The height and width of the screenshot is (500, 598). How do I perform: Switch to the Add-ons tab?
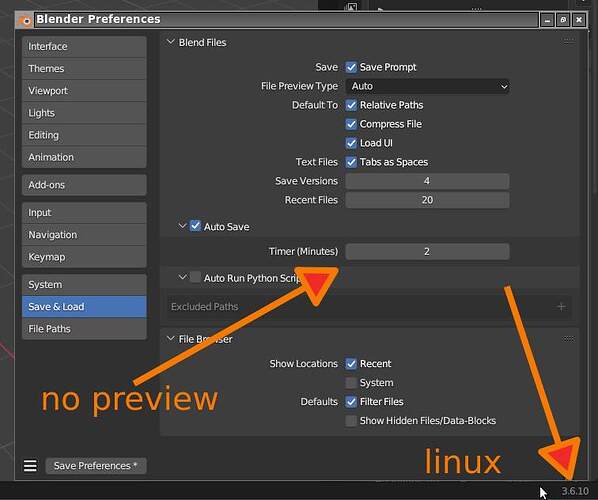point(84,185)
